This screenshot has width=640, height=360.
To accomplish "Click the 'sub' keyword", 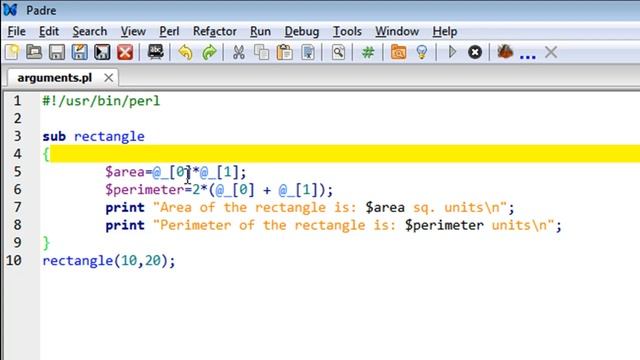I will click(54, 136).
